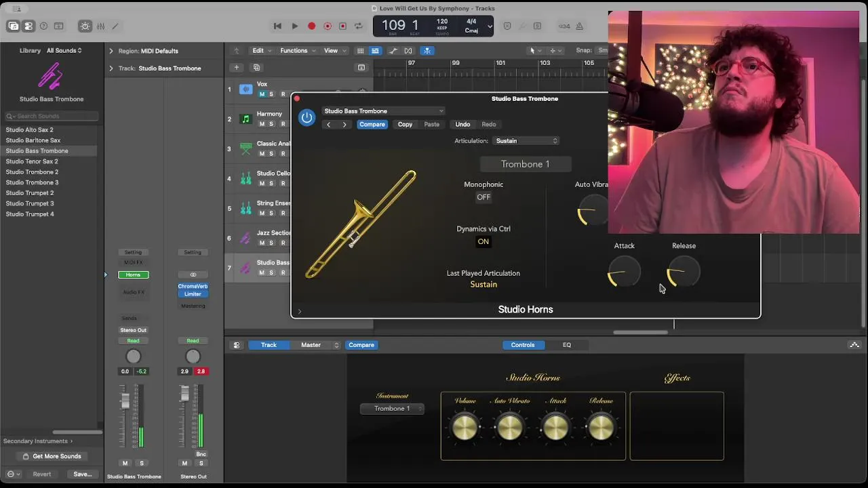Click the duplicate track icon
Image resolution: width=868 pixels, height=488 pixels.
coord(256,67)
